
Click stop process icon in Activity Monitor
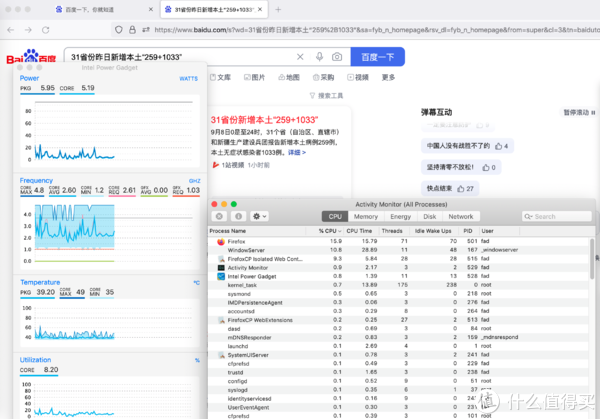pyautogui.click(x=219, y=216)
